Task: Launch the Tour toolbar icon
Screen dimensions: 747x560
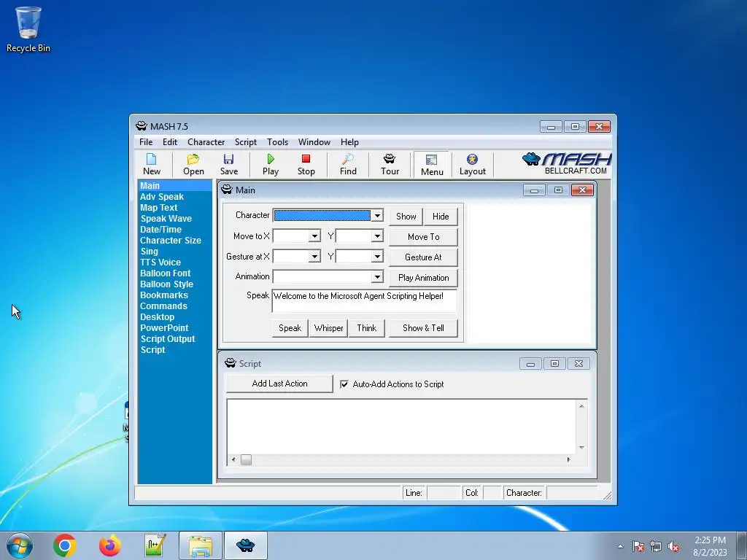Action: [x=390, y=164]
